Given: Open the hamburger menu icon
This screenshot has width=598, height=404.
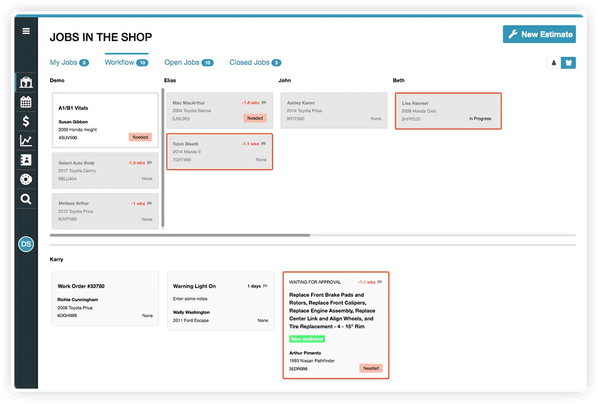Looking at the screenshot, I should click(26, 31).
